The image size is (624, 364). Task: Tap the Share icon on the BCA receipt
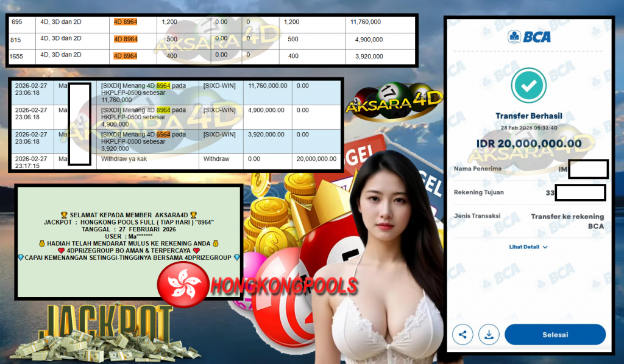click(463, 334)
